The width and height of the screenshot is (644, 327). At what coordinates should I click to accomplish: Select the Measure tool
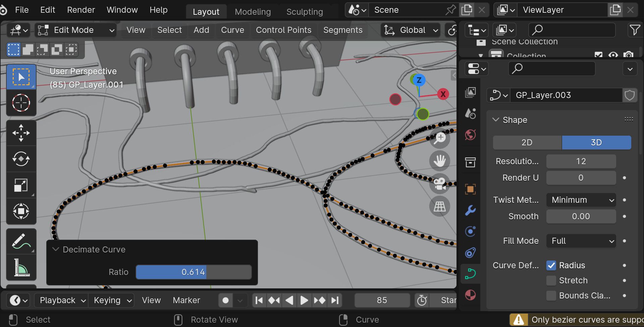[21, 268]
